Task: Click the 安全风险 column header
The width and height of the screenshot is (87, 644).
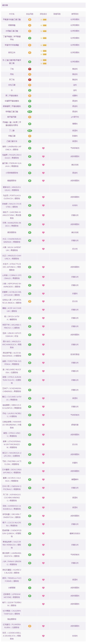Action: coord(30,14)
